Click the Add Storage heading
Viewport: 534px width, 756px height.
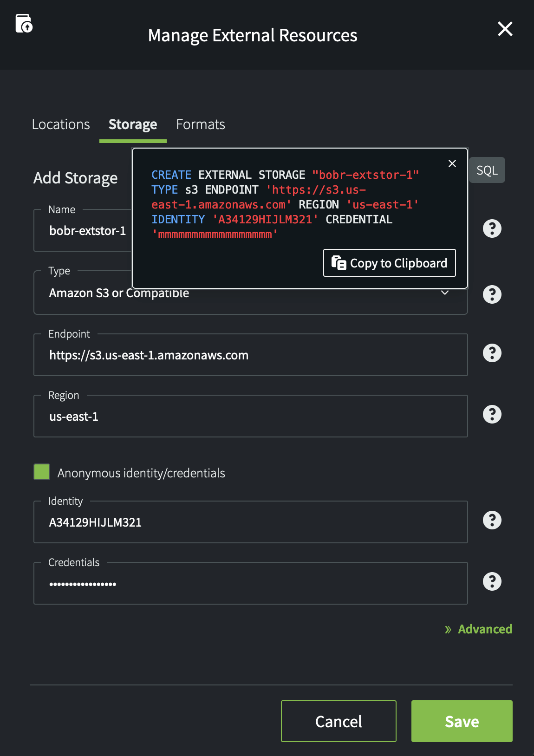click(x=75, y=178)
